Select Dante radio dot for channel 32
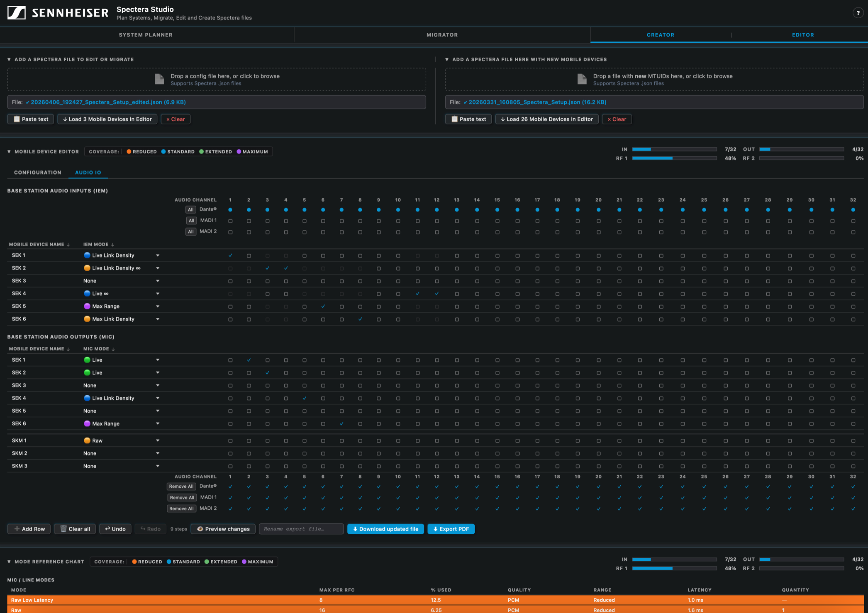 (x=853, y=210)
